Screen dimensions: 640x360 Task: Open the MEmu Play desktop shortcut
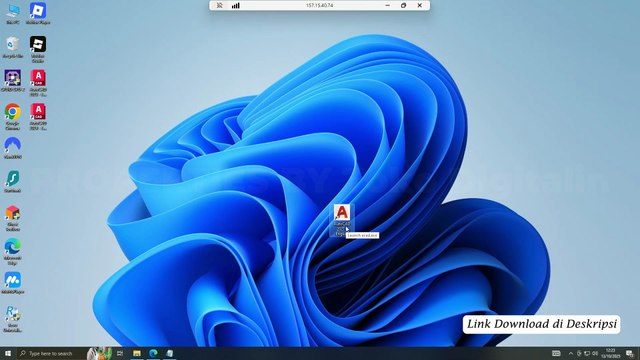pos(13,283)
